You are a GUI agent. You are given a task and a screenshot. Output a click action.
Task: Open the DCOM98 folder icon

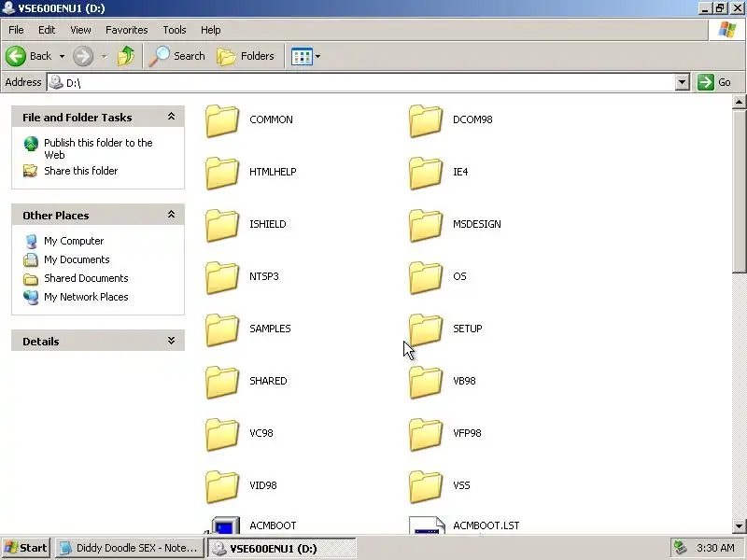pyautogui.click(x=426, y=121)
